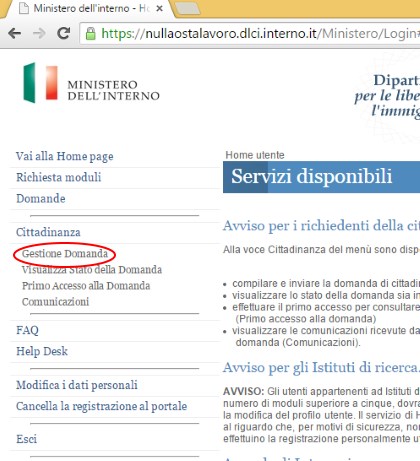Open Modifica i dati personali

click(x=77, y=385)
